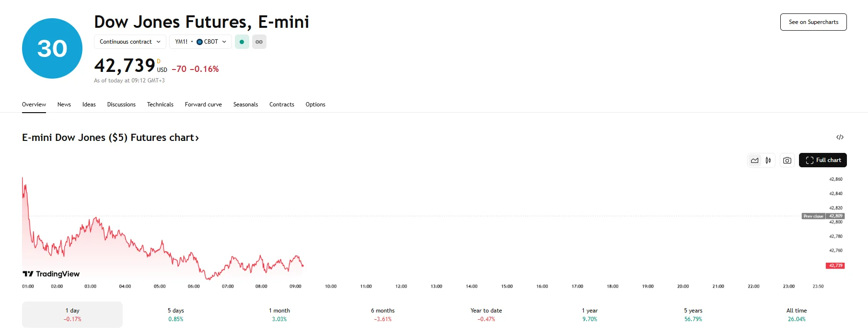The image size is (868, 336).
Task: Open the E-mini Dow Jones Futures chart heading
Action: click(110, 138)
